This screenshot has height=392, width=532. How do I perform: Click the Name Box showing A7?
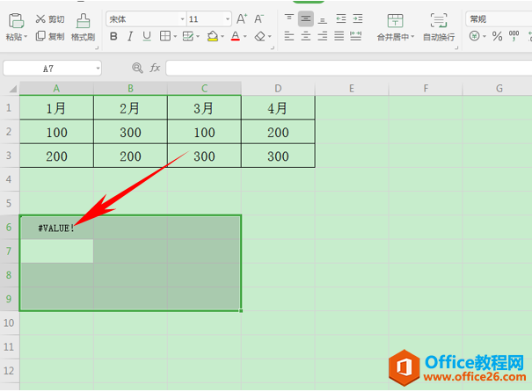click(50, 68)
